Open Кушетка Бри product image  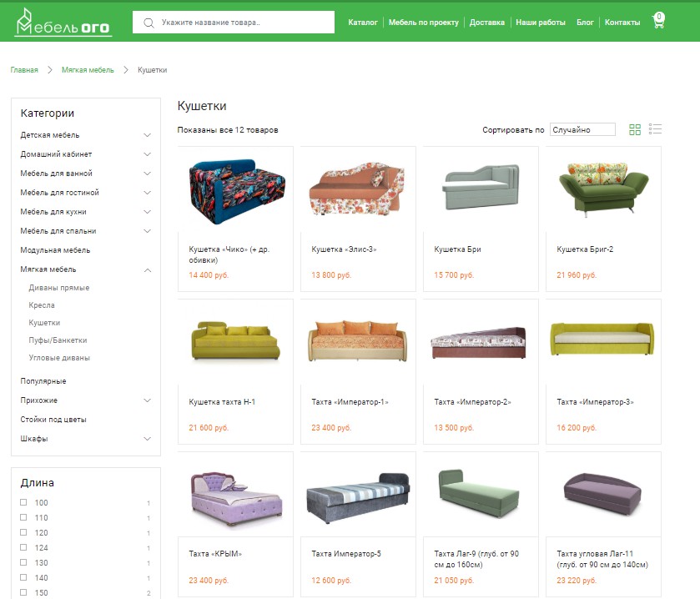[481, 187]
